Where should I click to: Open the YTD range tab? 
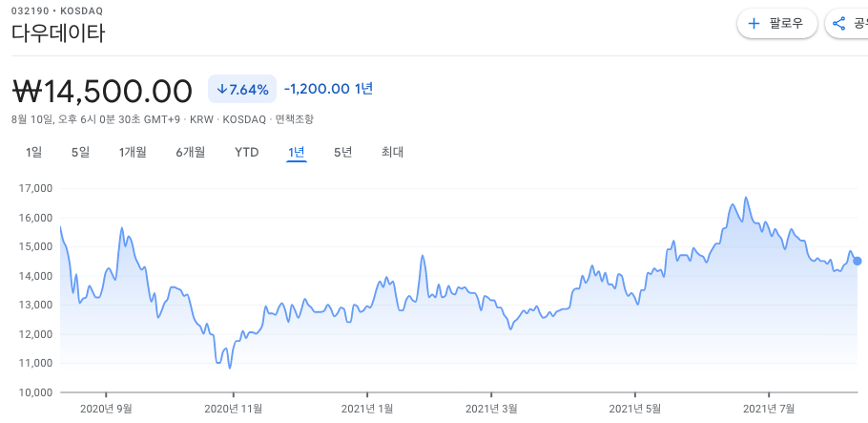click(x=246, y=152)
